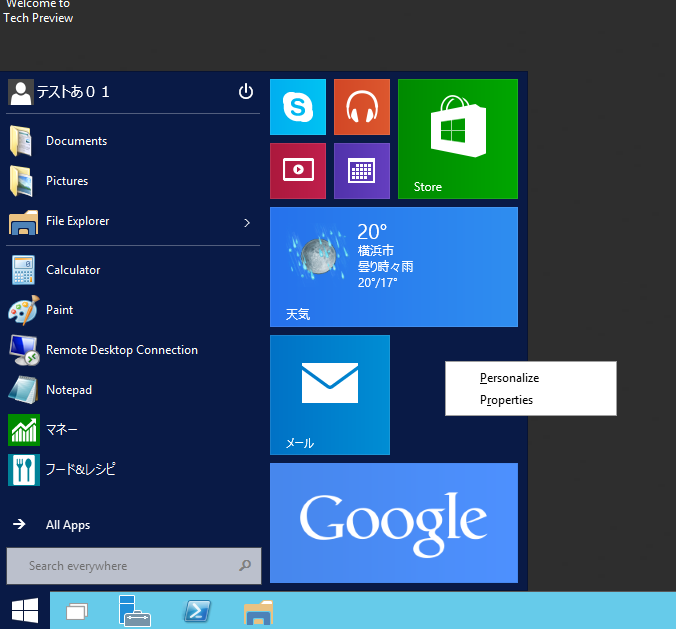Screen dimensions: 676x629
Task: Click the user account picture
Action: [x=21, y=92]
